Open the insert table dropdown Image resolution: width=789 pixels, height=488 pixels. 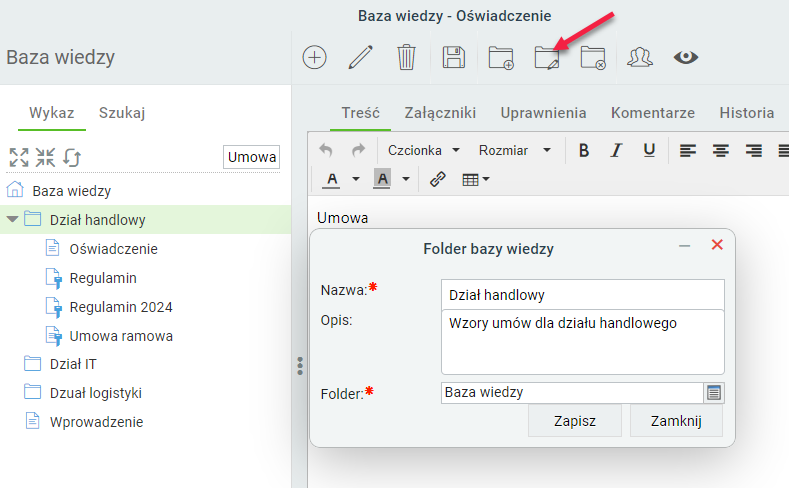click(476, 179)
